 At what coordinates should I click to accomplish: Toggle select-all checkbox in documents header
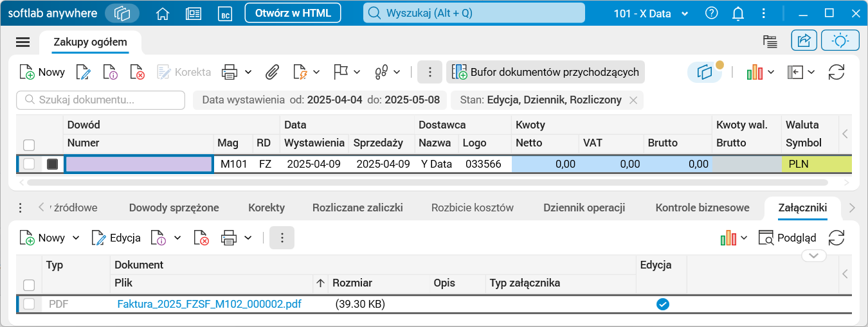point(29,145)
